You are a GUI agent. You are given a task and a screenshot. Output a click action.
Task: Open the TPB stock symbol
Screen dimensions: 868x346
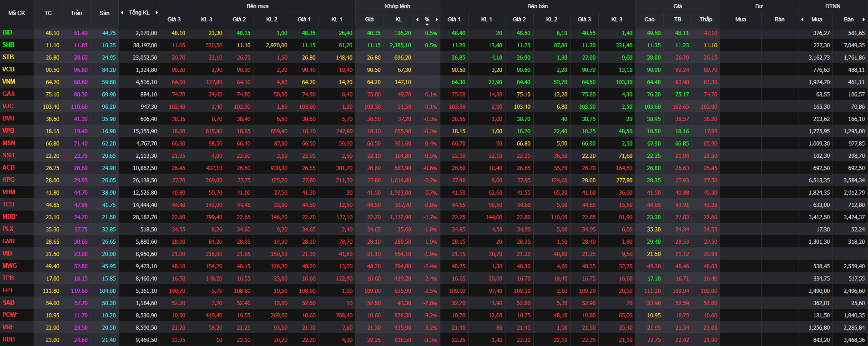pyautogui.click(x=8, y=278)
